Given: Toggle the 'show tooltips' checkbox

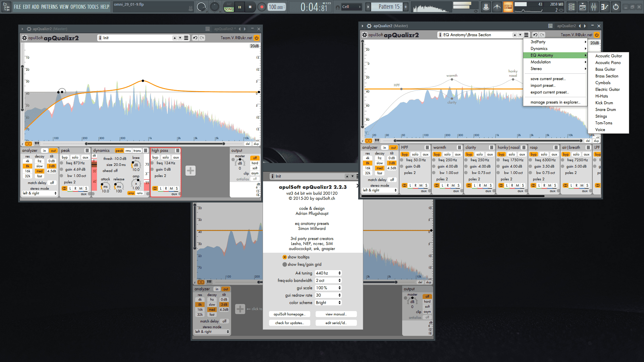Looking at the screenshot, I should pos(285,257).
